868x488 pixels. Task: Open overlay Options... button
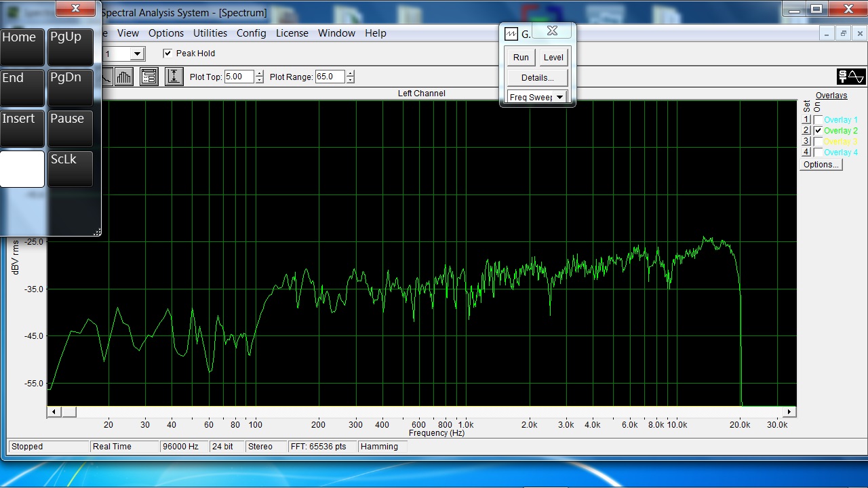821,165
